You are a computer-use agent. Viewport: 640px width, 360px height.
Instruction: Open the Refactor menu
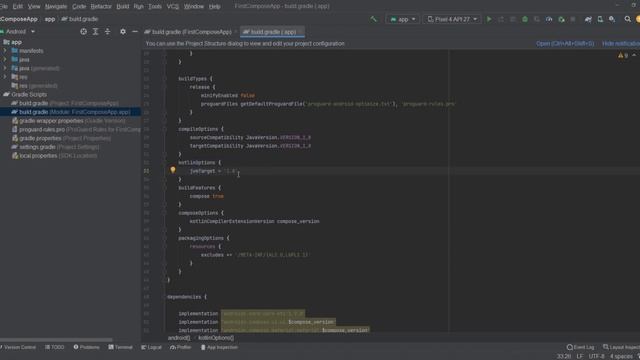click(101, 7)
